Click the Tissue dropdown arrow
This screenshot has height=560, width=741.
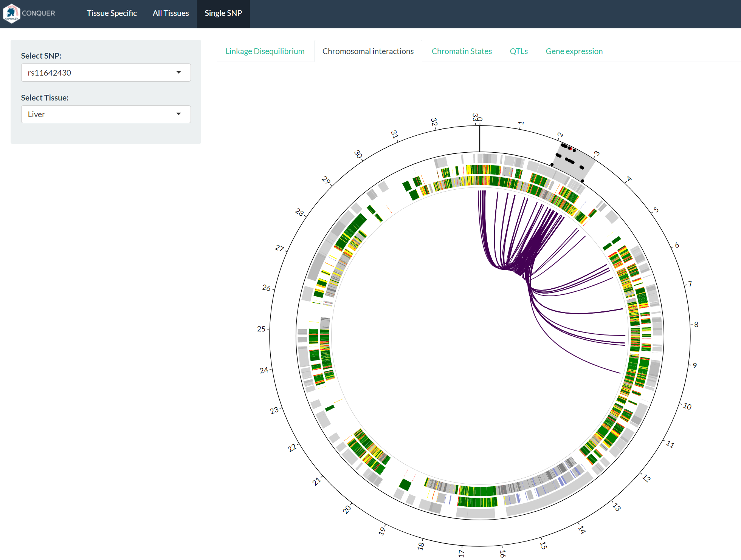tap(178, 114)
